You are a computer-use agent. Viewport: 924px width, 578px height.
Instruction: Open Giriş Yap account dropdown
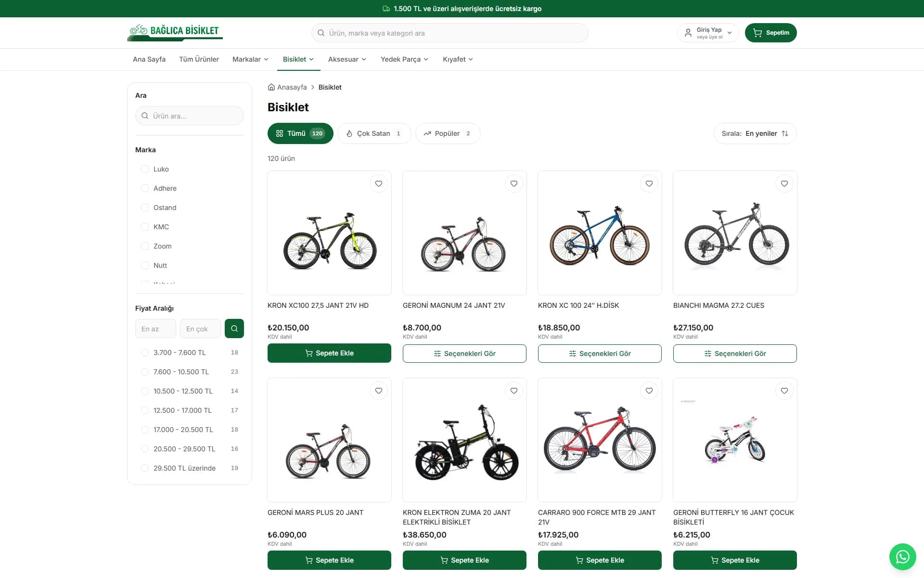pos(708,33)
